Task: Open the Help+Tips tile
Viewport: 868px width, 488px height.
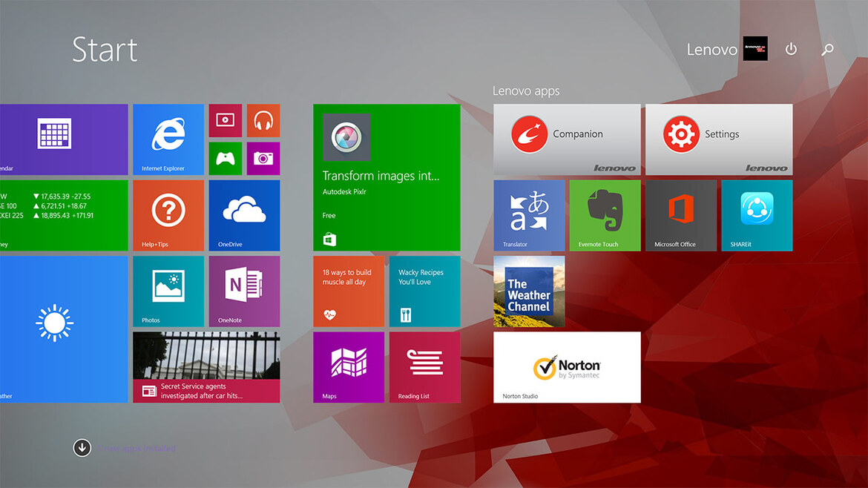Action: 168,215
